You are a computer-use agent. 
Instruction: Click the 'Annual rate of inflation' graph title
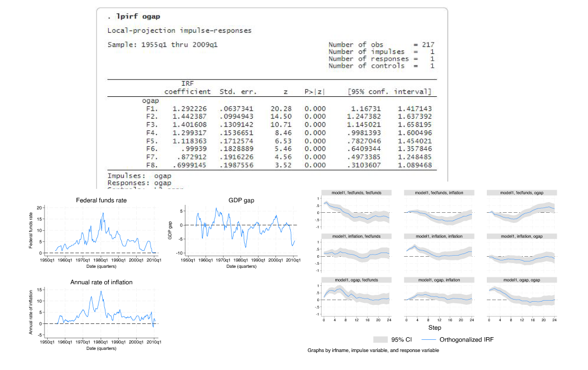click(x=101, y=282)
